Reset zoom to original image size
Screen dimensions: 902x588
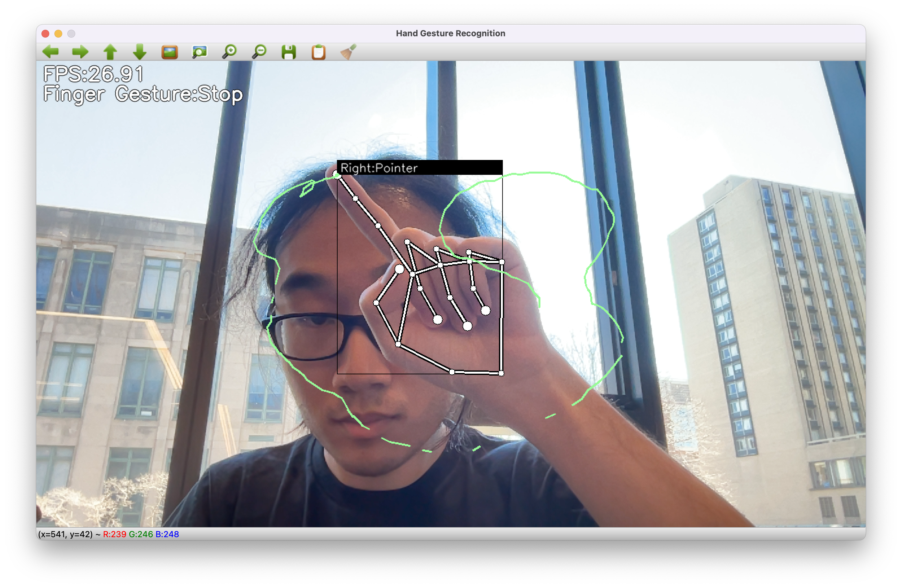(169, 51)
